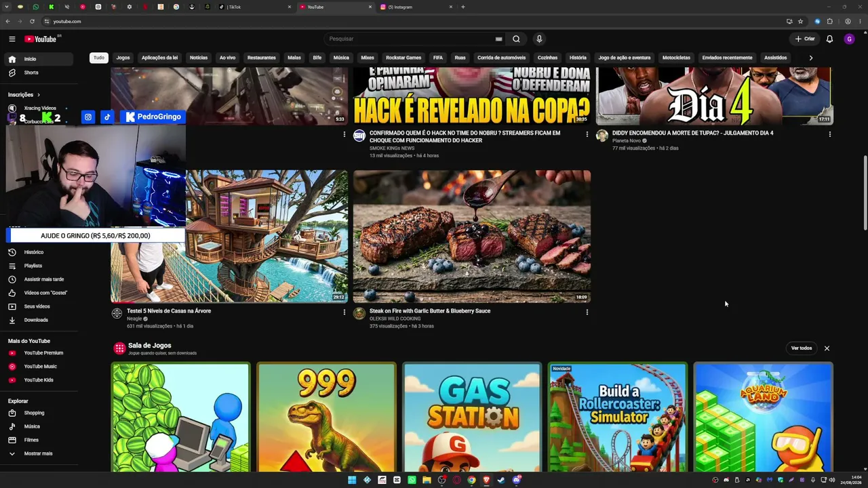This screenshot has height=488, width=868.
Task: Open Playlists in the sidebar
Action: click(37, 266)
